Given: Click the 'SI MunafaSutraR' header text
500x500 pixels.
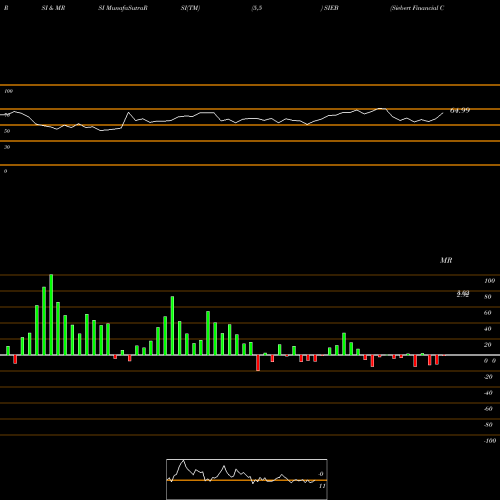Looking at the screenshot, I should [x=123, y=8].
